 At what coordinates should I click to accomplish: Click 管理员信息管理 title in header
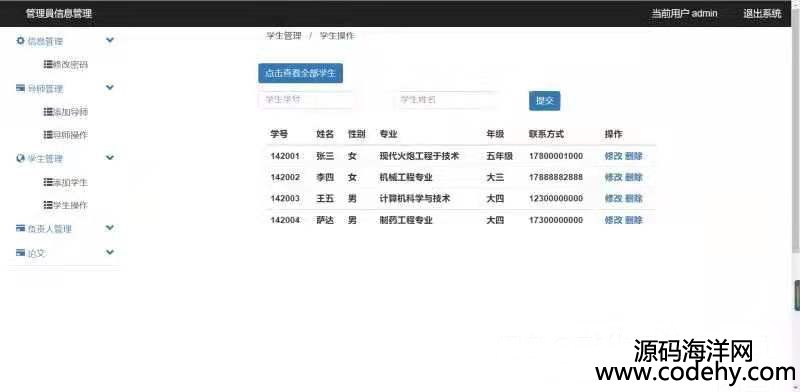[x=59, y=13]
